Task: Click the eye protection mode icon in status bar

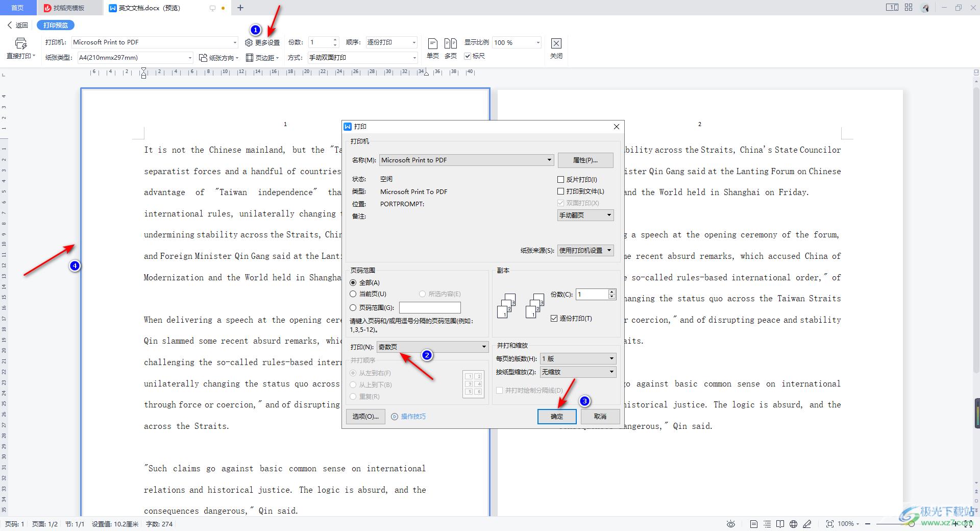Action: point(731,524)
